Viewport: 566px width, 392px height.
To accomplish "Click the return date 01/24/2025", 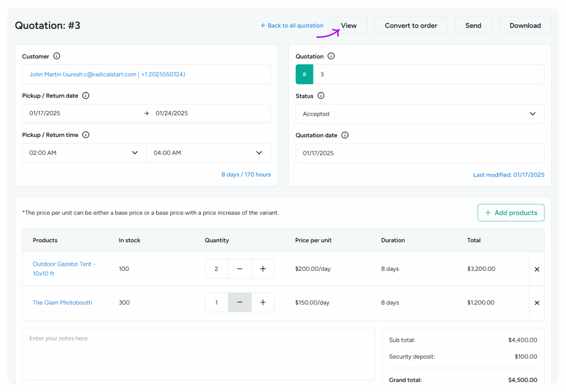I will [x=172, y=113].
